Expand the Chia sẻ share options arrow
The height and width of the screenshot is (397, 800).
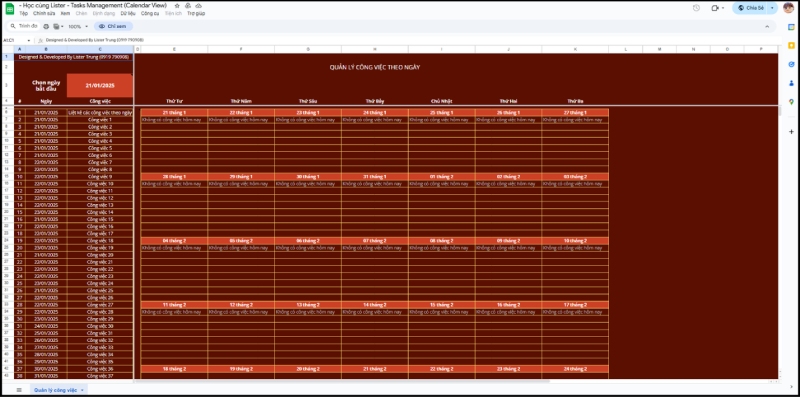coord(772,8)
